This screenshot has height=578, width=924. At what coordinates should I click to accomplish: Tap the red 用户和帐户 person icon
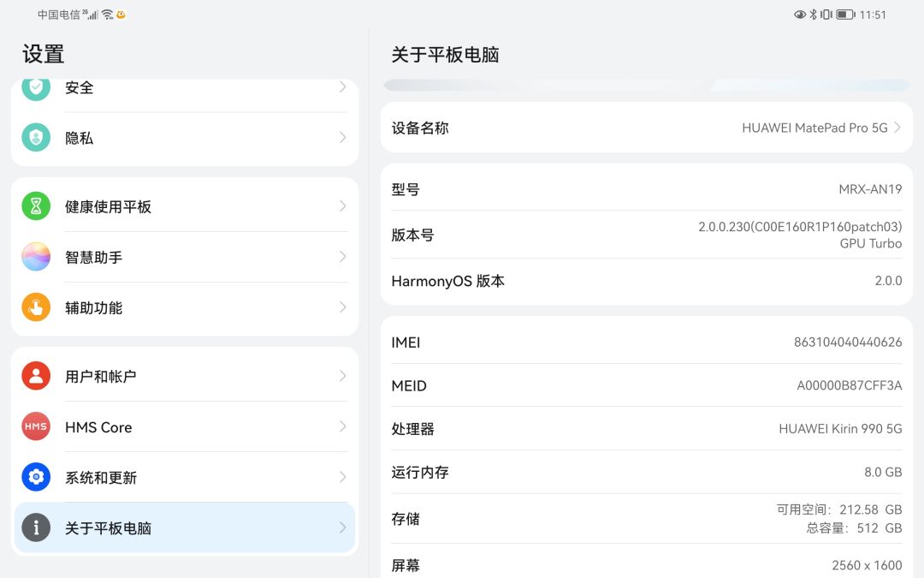(x=36, y=376)
